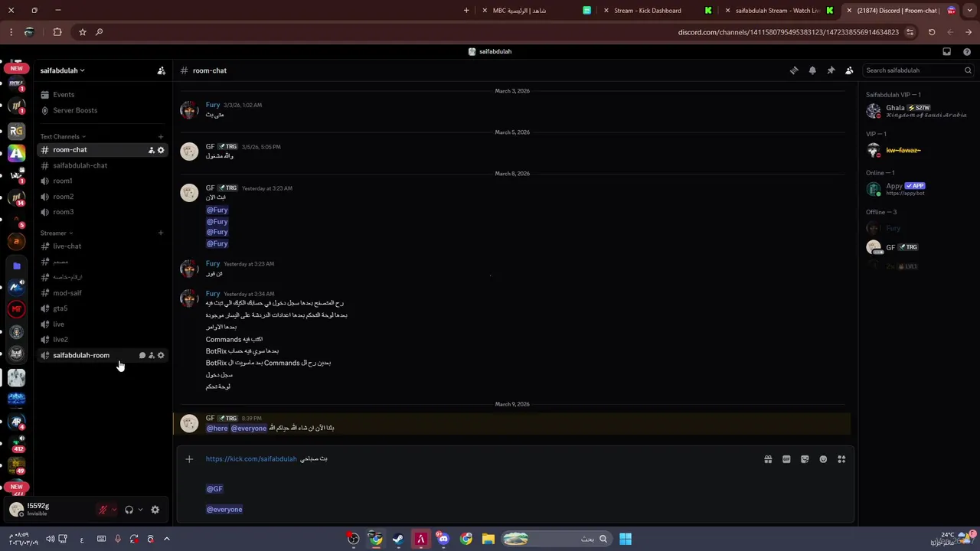Bookmark this page with star icon
This screenshot has height=551, width=980.
pyautogui.click(x=82, y=32)
